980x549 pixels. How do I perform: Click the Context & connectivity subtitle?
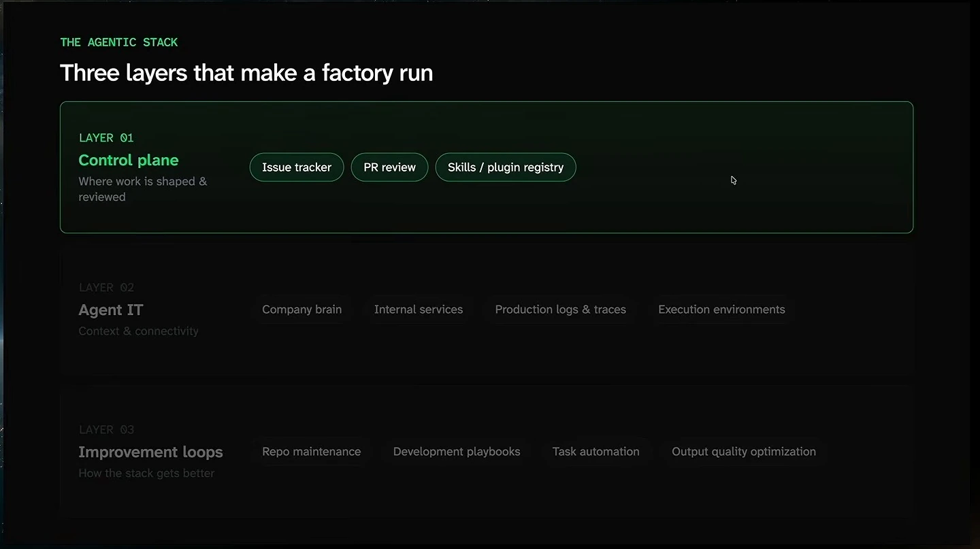coord(138,331)
